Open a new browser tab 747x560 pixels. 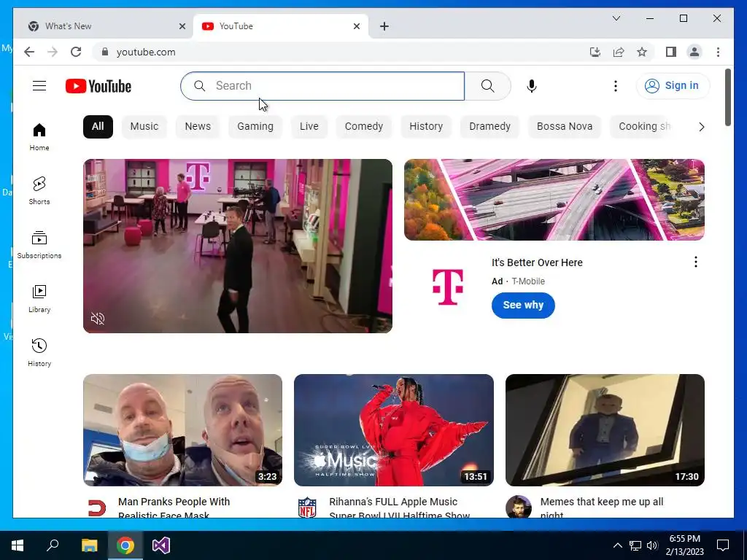[384, 26]
